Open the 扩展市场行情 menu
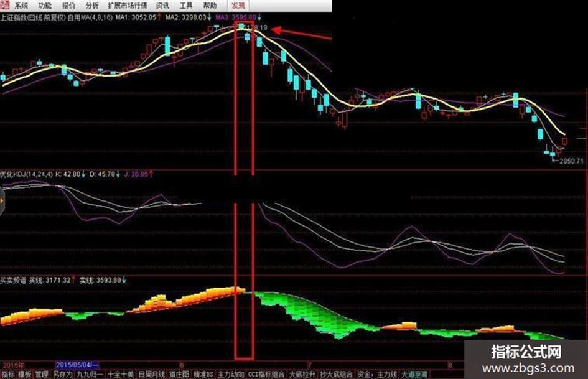The height and width of the screenshot is (379, 588). [127, 6]
